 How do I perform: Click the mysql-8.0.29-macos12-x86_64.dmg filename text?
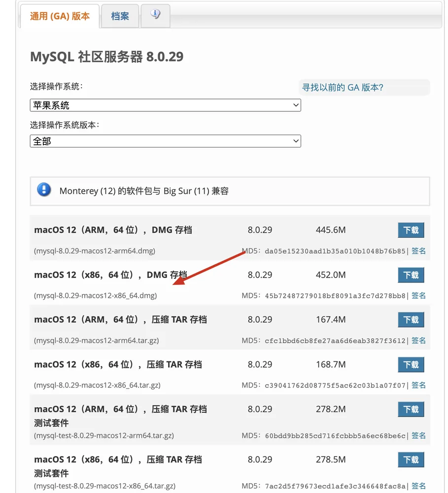95,295
